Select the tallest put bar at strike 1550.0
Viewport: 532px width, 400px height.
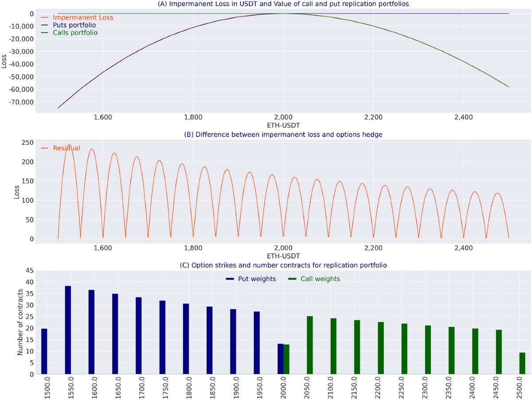68,330
